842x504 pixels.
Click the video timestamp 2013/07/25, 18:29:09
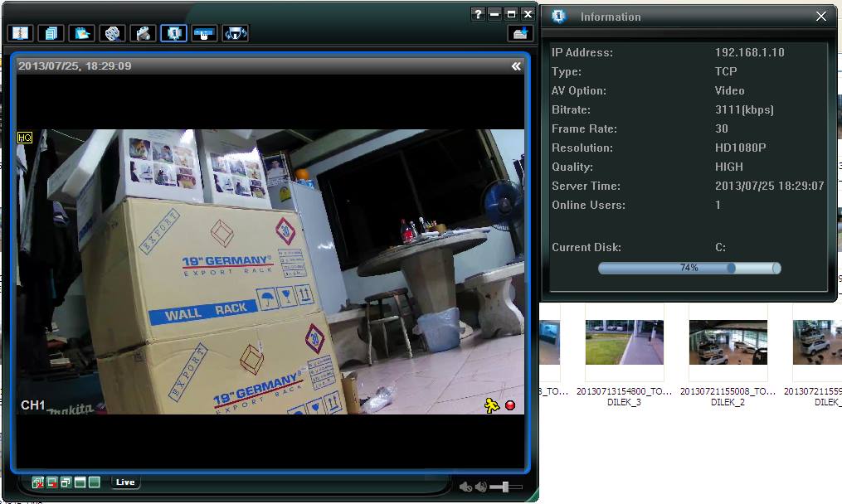(x=75, y=66)
